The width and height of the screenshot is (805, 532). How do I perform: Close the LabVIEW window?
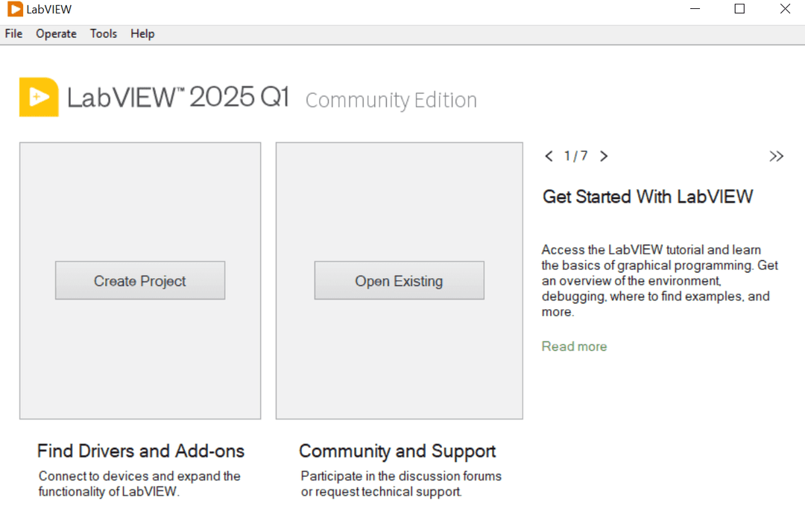[785, 10]
